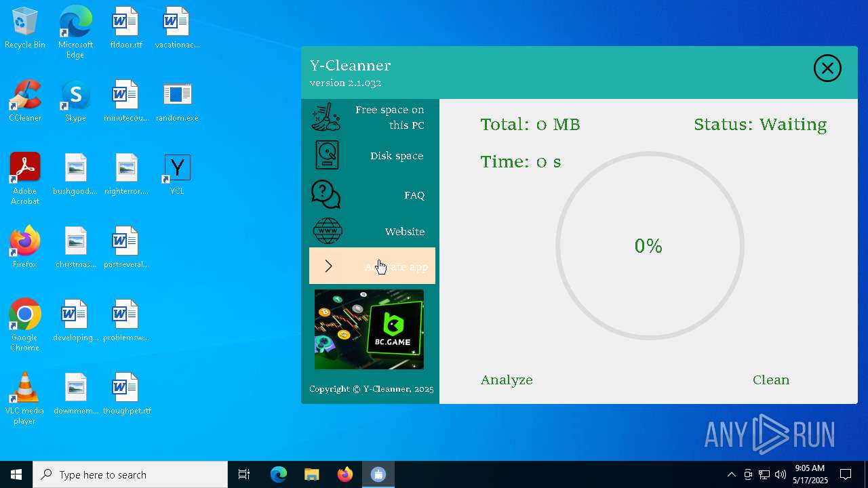Open the Windows Start menu

16,474
